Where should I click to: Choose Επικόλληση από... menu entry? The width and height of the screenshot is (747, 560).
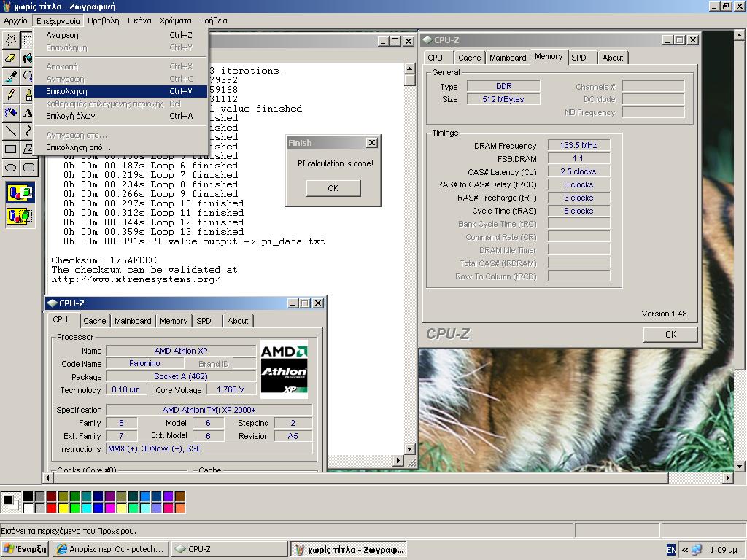[x=121, y=147]
